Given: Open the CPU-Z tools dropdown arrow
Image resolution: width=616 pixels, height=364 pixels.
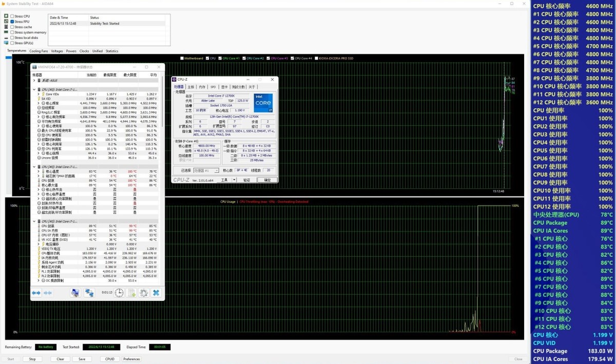Looking at the screenshot, I should click(x=234, y=180).
